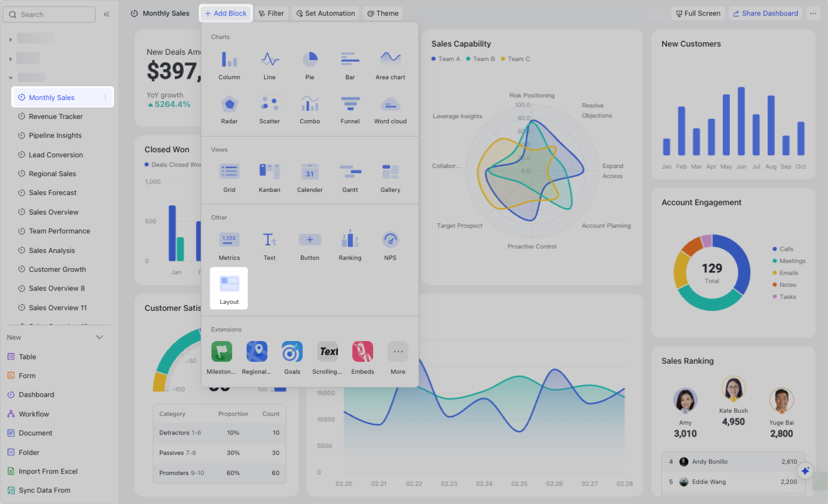Open the Regional map extension
The height and width of the screenshot is (504, 828).
257,357
